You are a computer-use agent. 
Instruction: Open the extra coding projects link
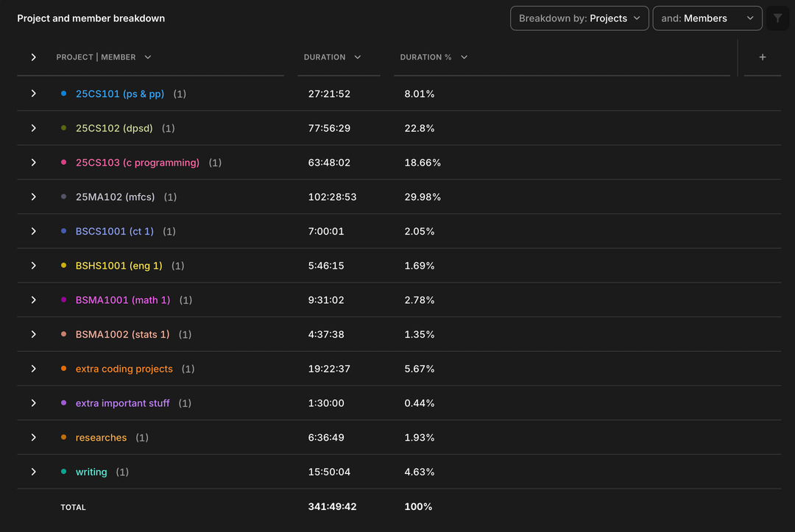pos(124,369)
